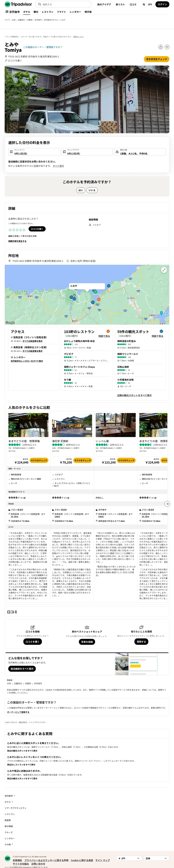Open 地図で見る link for restaurants
Screen dimensions: 174x868
pos(104,336)
